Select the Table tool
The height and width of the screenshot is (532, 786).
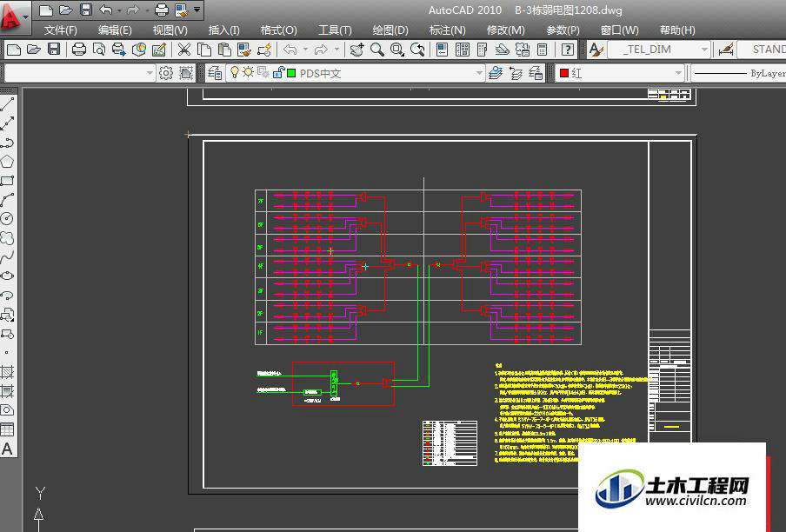point(7,429)
